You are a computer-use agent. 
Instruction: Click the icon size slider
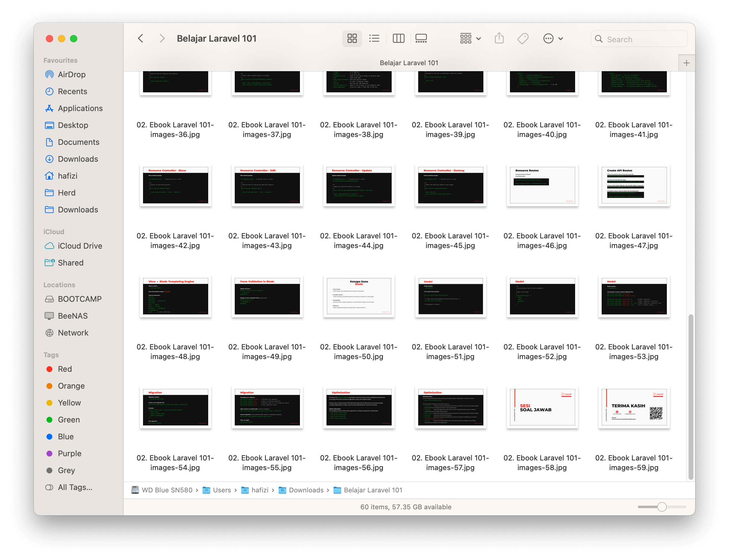pos(662,507)
